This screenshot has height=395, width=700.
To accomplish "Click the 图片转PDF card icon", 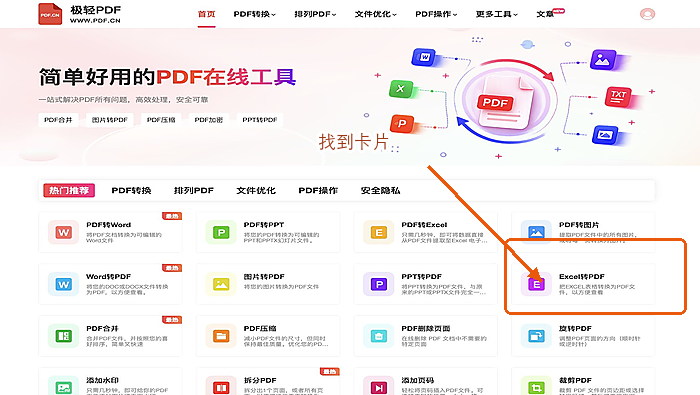I will point(221,284).
